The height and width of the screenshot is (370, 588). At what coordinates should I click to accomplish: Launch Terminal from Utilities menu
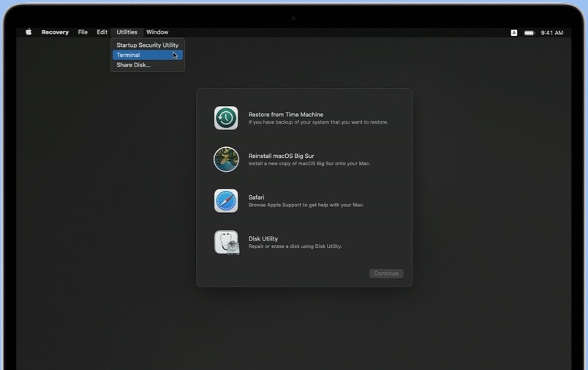click(x=148, y=55)
